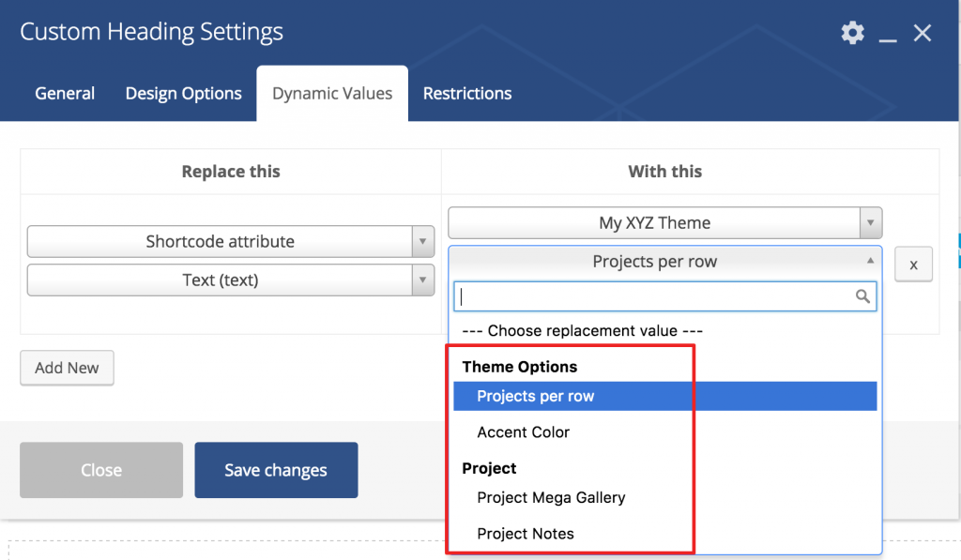Open the My XYZ Theme dropdown
Image resolution: width=961 pixels, height=560 pixels.
click(x=665, y=222)
